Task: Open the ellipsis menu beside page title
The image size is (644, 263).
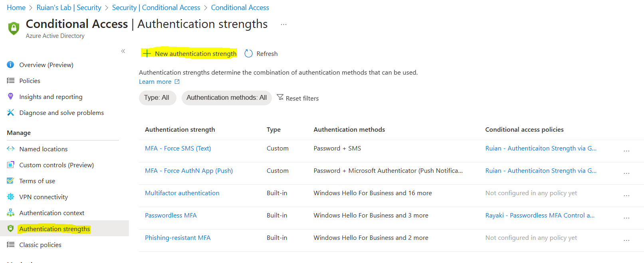Action: pyautogui.click(x=283, y=24)
